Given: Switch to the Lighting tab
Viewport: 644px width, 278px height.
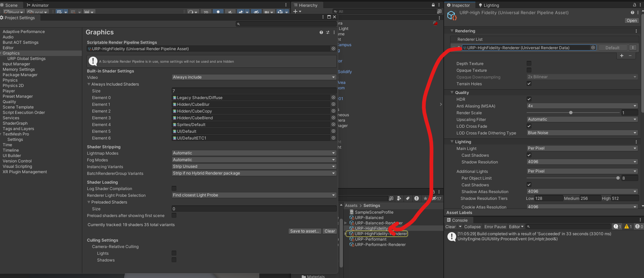Looking at the screenshot, I should pos(489,5).
